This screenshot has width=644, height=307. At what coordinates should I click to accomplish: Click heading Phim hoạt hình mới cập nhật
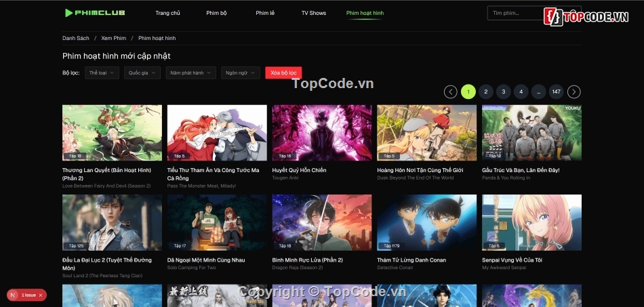tap(116, 56)
